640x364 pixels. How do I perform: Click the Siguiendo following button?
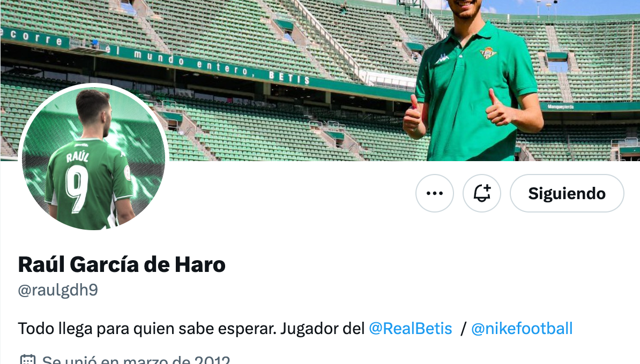pyautogui.click(x=567, y=193)
